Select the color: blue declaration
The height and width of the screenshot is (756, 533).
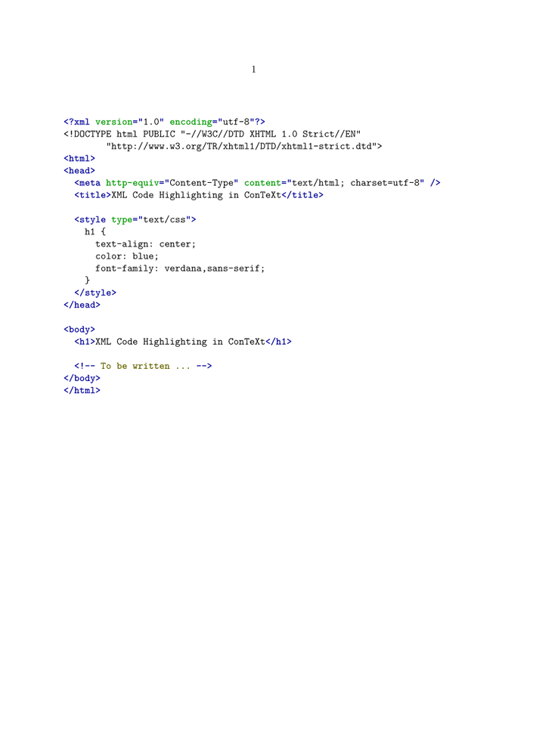tap(127, 256)
